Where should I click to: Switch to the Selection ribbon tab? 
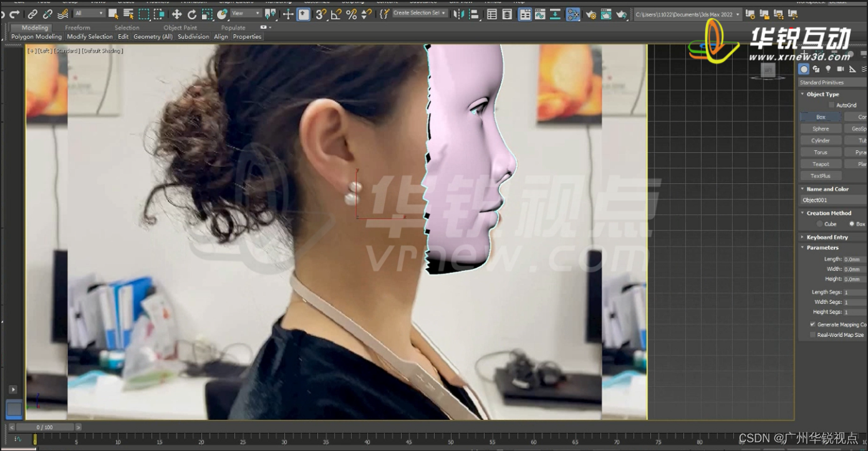pos(127,27)
